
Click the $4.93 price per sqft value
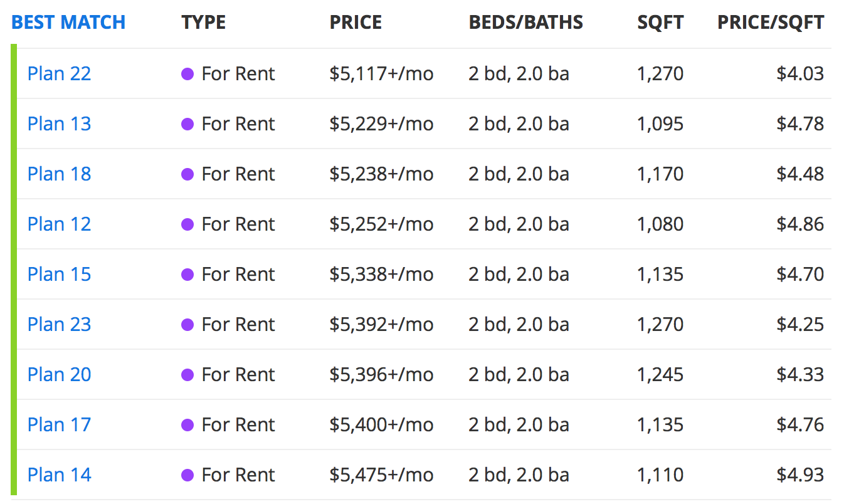[800, 475]
